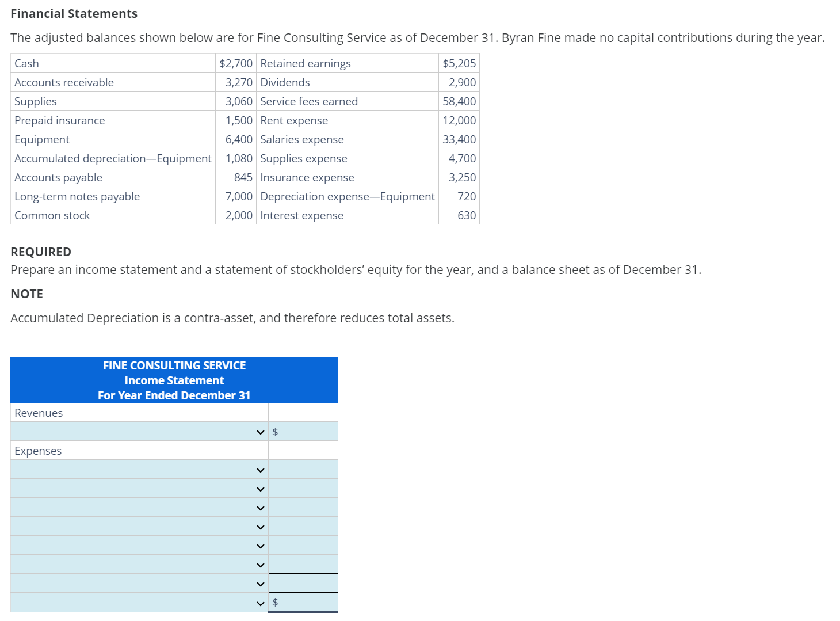Click the Accumulated depreciation—Equipment row label
Viewport: 840px width, 621px height.
click(113, 158)
